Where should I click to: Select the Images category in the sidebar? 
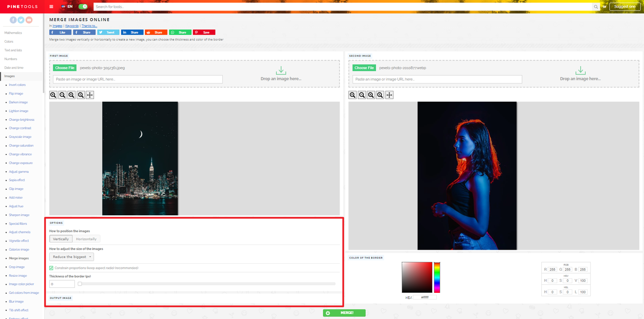pos(10,76)
